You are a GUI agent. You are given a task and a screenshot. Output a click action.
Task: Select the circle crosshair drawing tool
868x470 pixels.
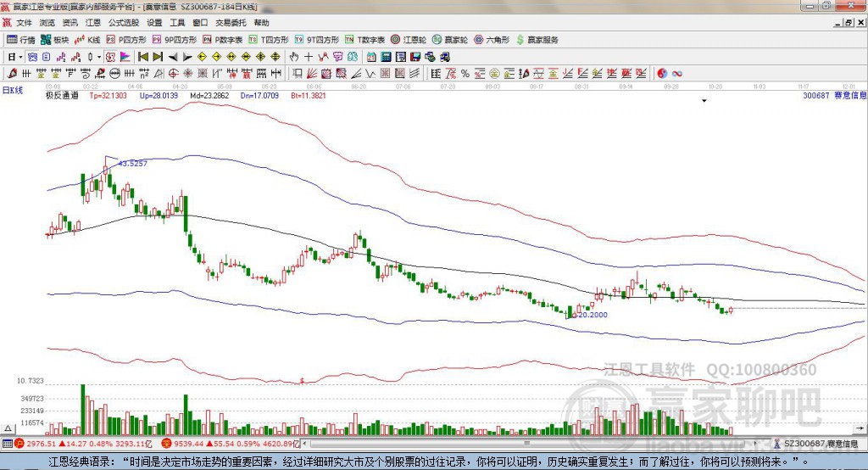tap(173, 73)
